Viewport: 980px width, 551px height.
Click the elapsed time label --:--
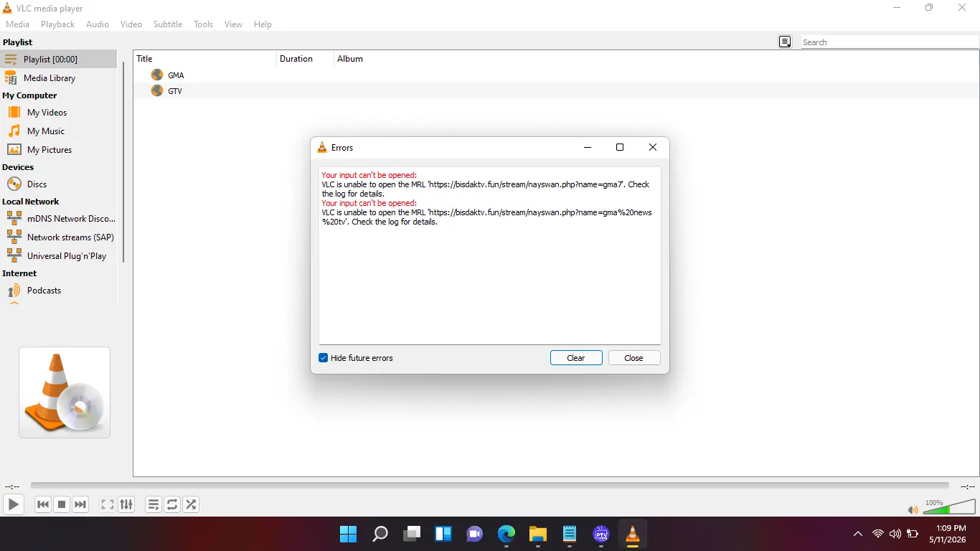pyautogui.click(x=12, y=486)
